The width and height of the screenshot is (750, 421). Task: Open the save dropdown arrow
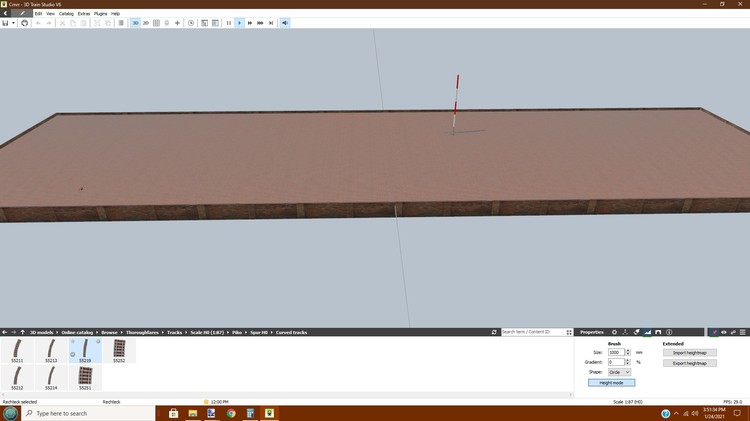(x=14, y=22)
